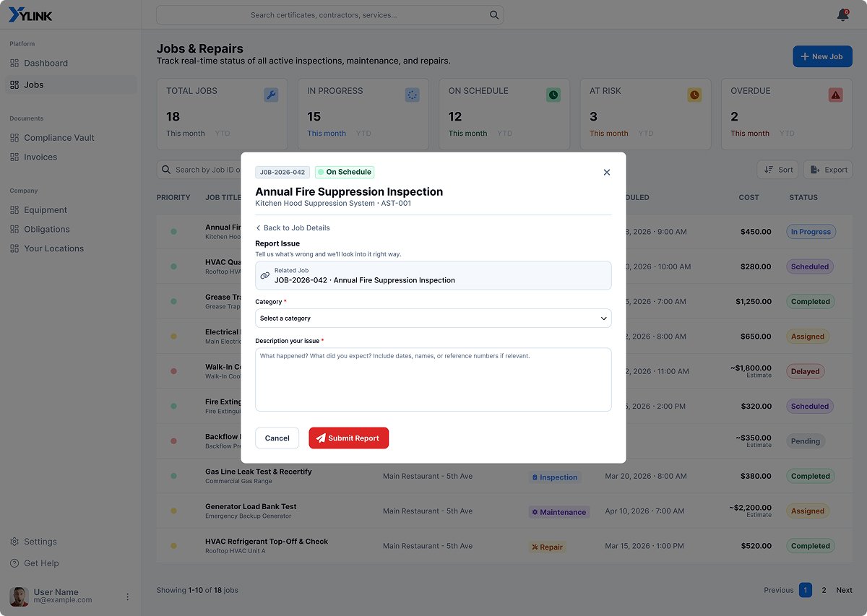
Task: Click the Inspection type tag
Action: click(554, 477)
